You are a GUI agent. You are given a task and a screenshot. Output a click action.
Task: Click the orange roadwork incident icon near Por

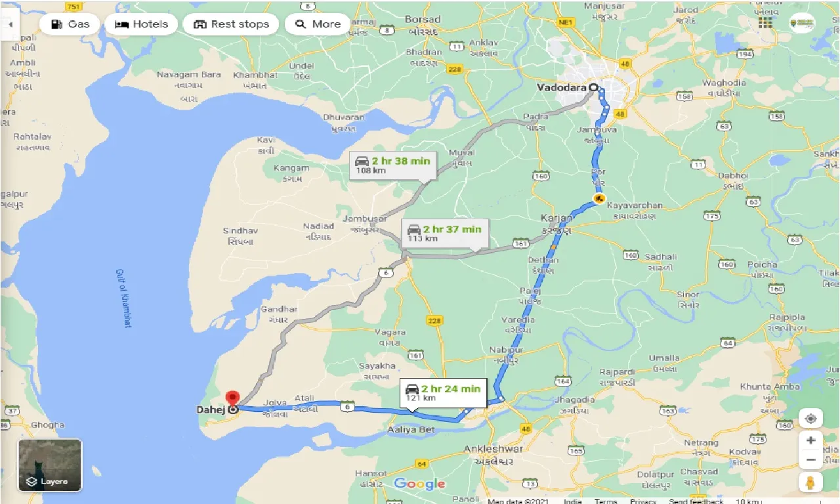pos(598,198)
